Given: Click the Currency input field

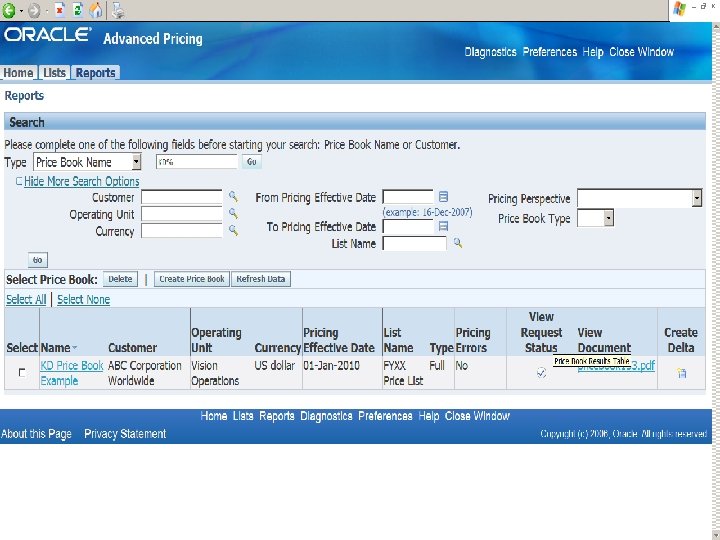Looking at the screenshot, I should point(182,231).
